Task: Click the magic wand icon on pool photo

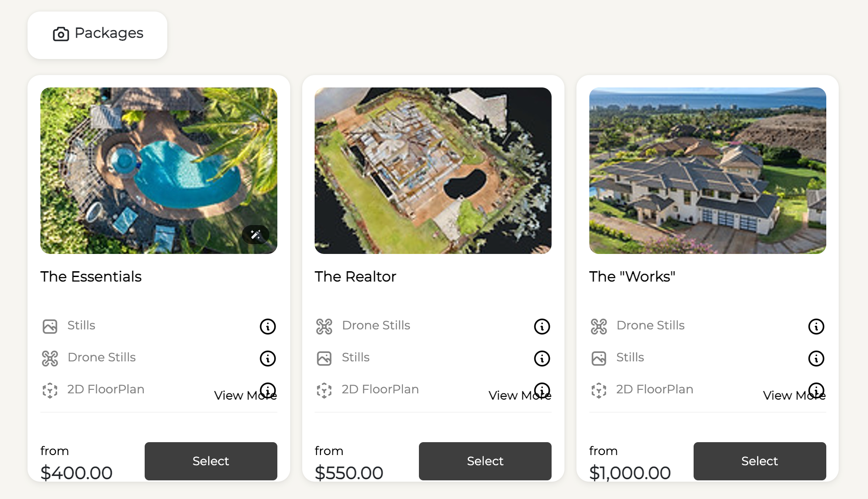Action: (256, 234)
